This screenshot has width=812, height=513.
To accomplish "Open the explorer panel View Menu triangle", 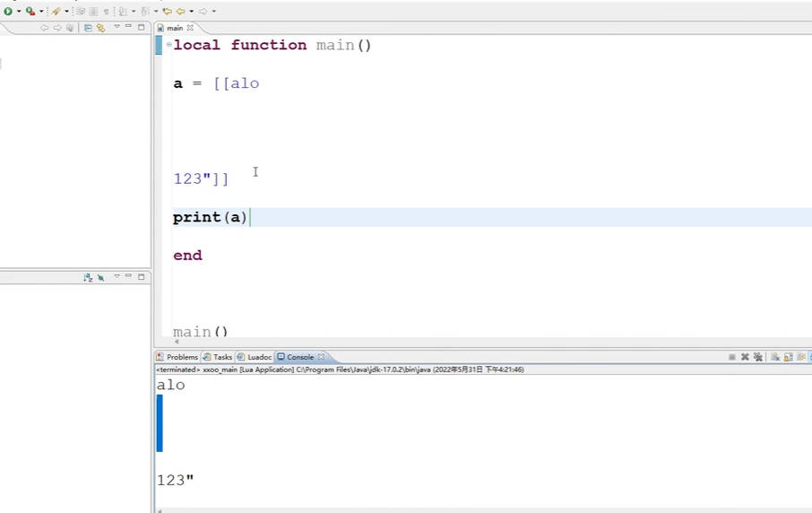I will pyautogui.click(x=117, y=28).
